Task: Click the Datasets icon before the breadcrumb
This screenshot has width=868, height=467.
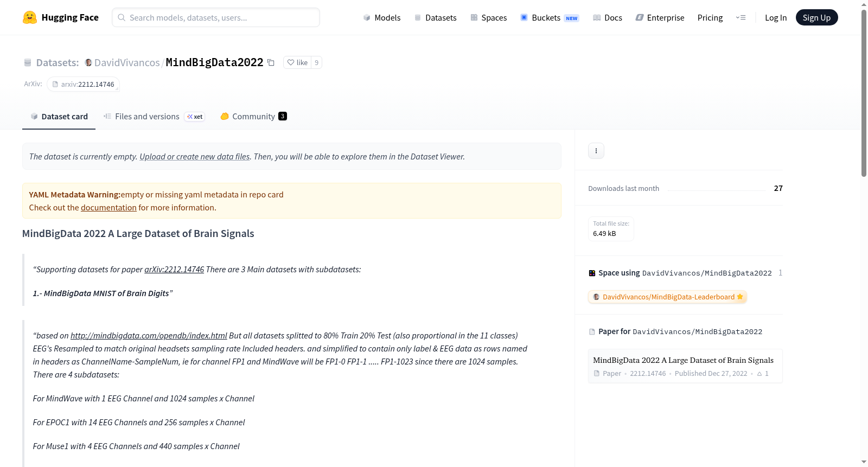Action: pyautogui.click(x=28, y=62)
